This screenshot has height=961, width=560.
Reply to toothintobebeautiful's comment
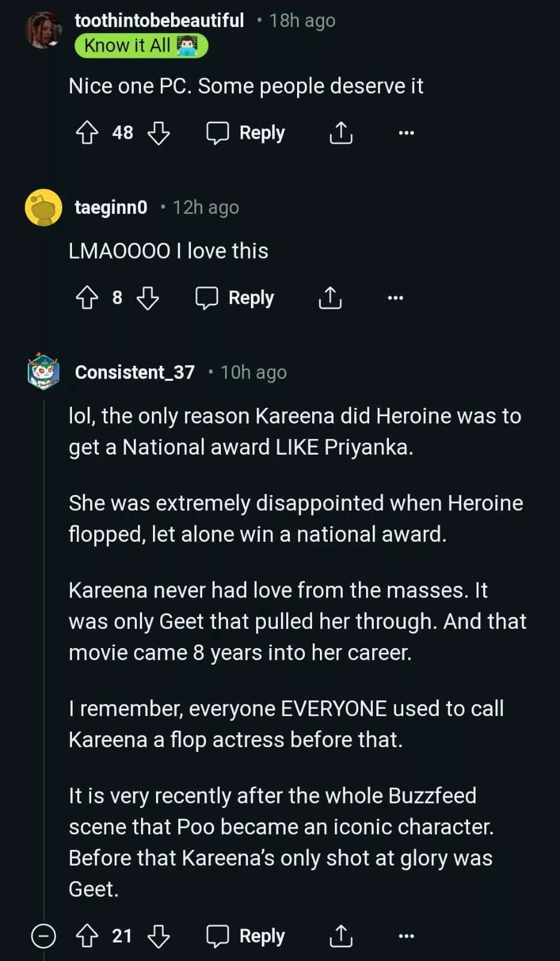click(x=246, y=133)
